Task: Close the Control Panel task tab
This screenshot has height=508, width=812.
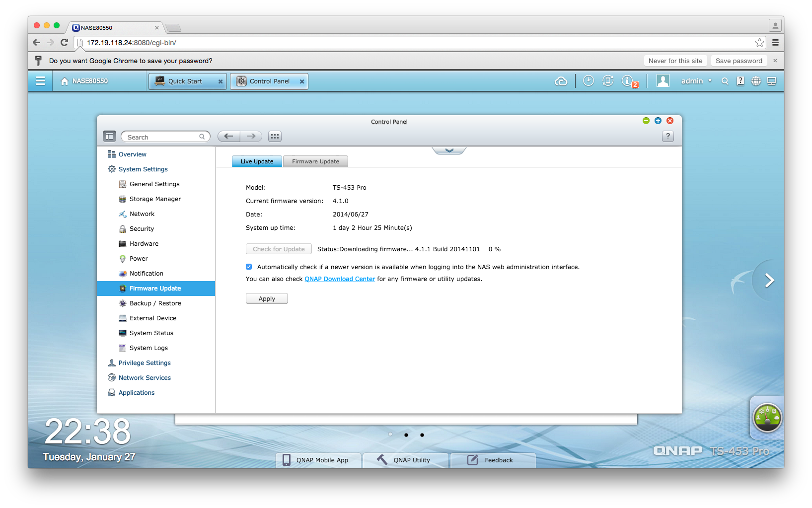Action: 302,81
